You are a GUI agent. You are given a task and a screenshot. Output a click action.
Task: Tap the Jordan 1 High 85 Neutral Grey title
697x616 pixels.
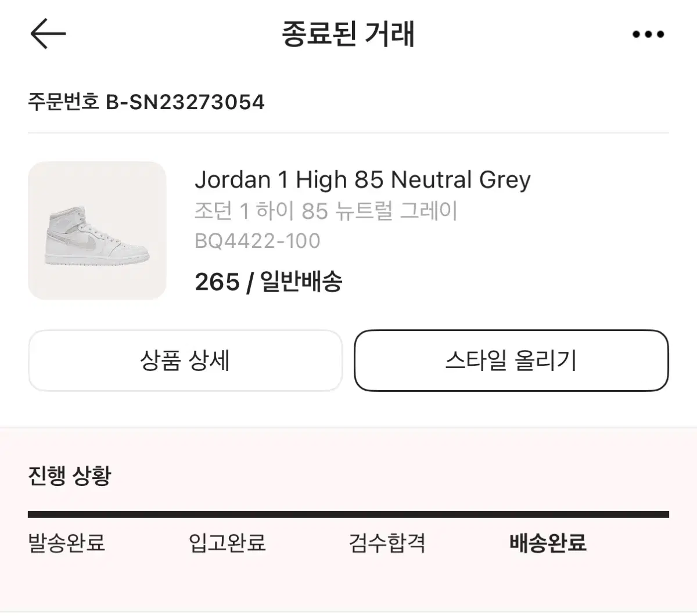point(362,180)
